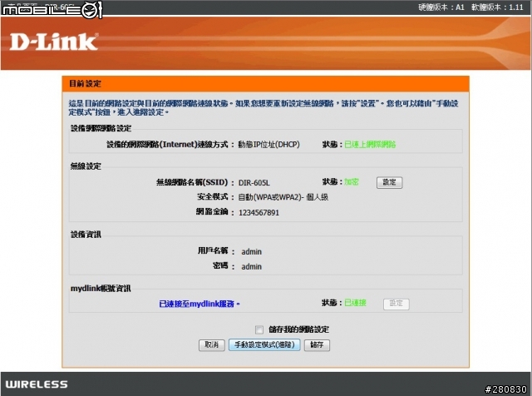Click the 已連接至mydlink服務 message
This screenshot has width=532, height=396.
(199, 304)
